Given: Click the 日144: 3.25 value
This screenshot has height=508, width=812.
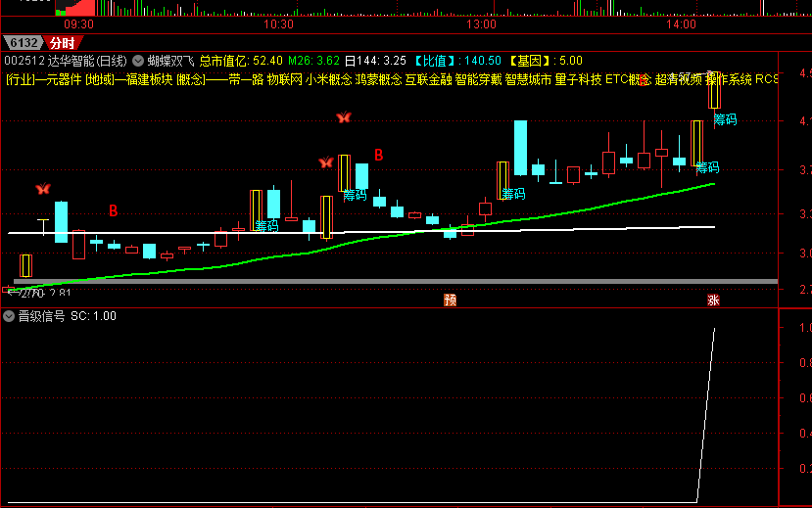Looking at the screenshot, I should tap(375, 61).
